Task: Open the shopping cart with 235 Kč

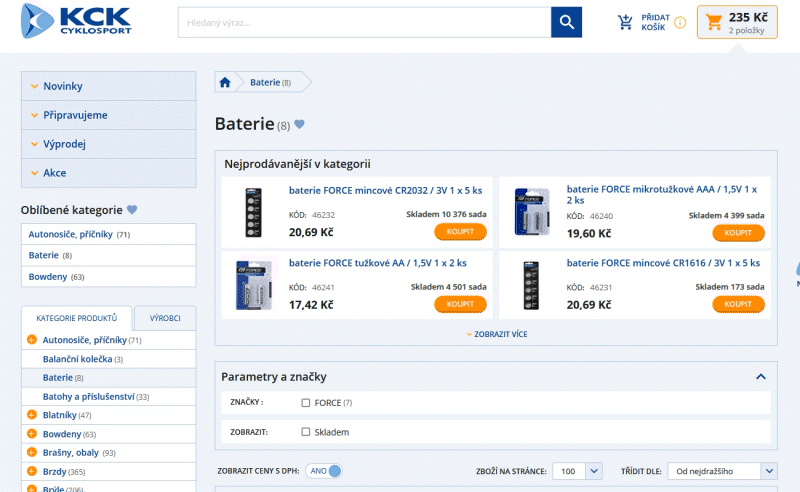Action: coord(737,22)
